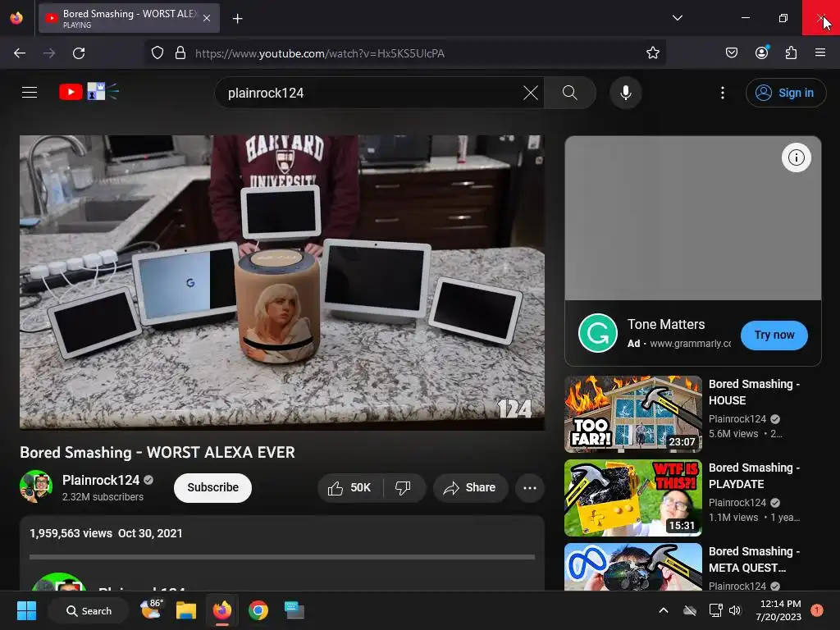Show ad info icon on Grammarly ad
This screenshot has width=840, height=630.
pyautogui.click(x=796, y=157)
